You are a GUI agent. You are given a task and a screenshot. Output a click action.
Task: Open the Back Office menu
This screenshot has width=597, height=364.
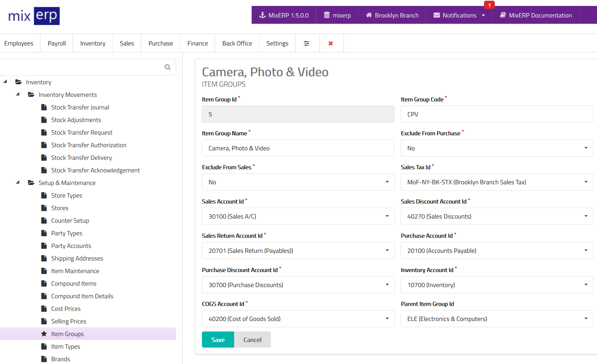[x=237, y=43]
